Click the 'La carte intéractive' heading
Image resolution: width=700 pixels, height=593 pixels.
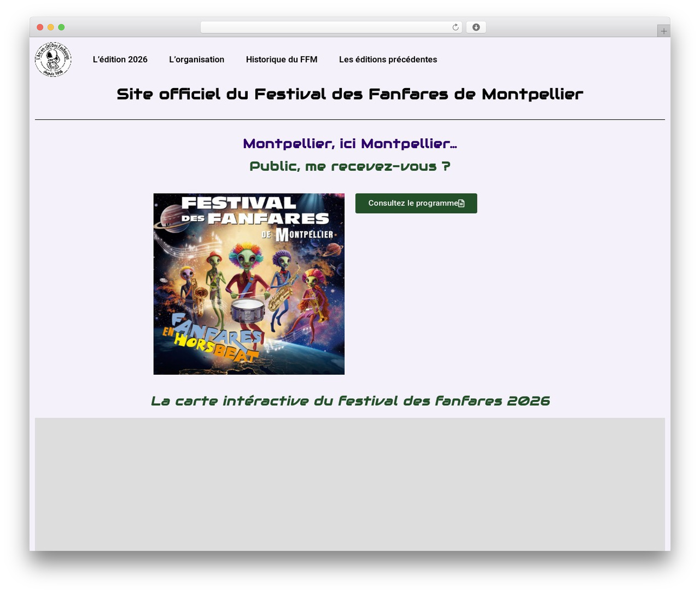pos(350,401)
